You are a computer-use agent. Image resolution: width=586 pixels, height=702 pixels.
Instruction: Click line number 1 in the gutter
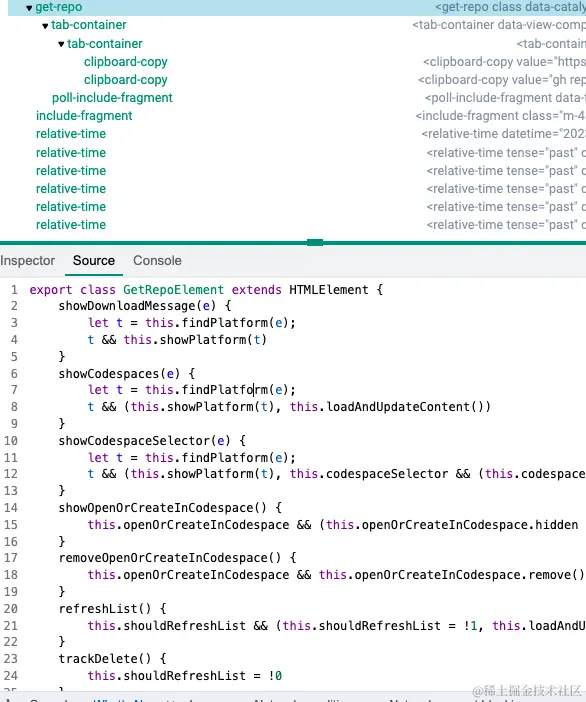[14, 290]
